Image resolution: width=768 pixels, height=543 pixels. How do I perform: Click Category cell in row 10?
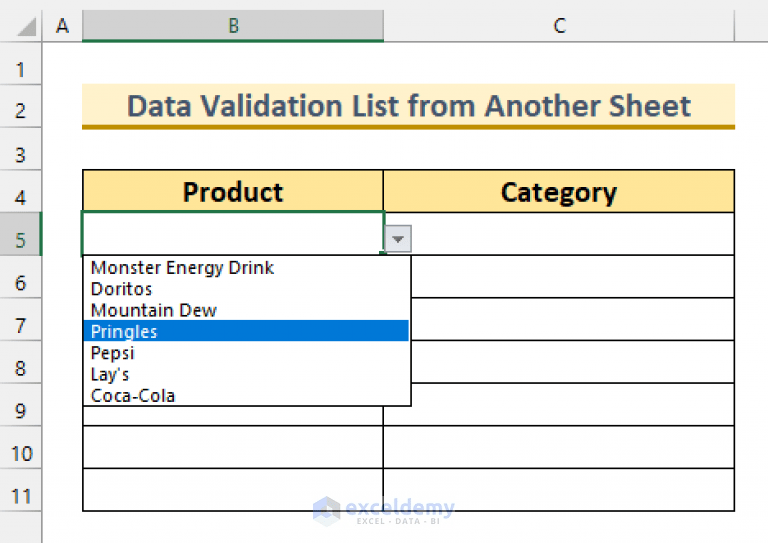pyautogui.click(x=559, y=447)
